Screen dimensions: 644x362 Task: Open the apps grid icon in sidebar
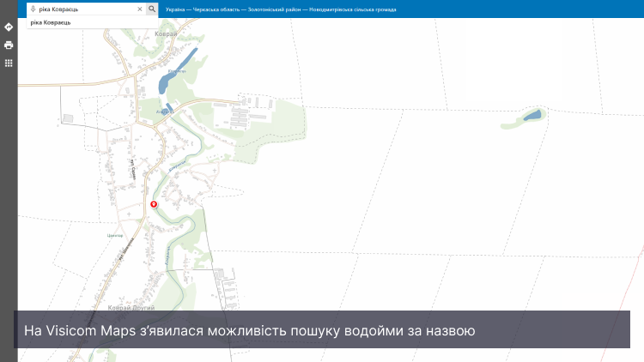coord(9,63)
